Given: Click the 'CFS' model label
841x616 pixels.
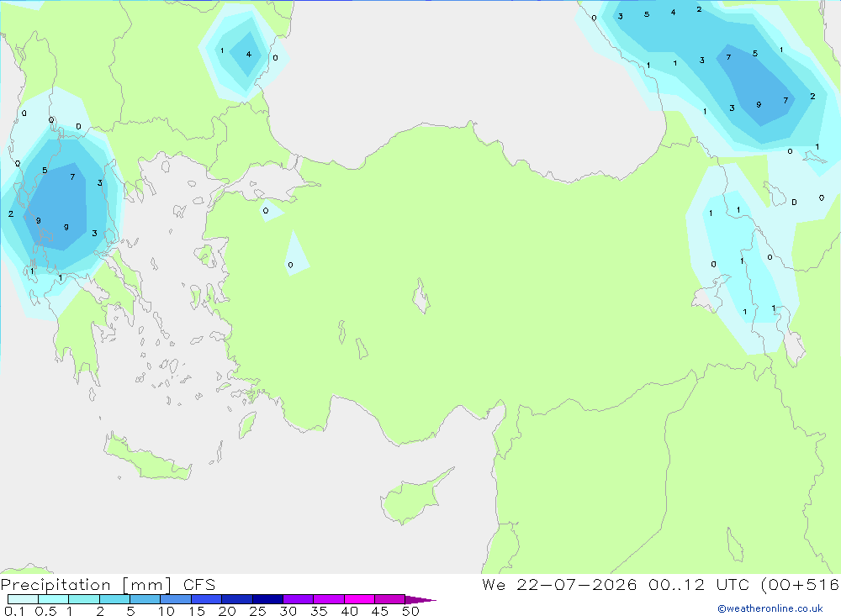Looking at the screenshot, I should click(x=199, y=585).
